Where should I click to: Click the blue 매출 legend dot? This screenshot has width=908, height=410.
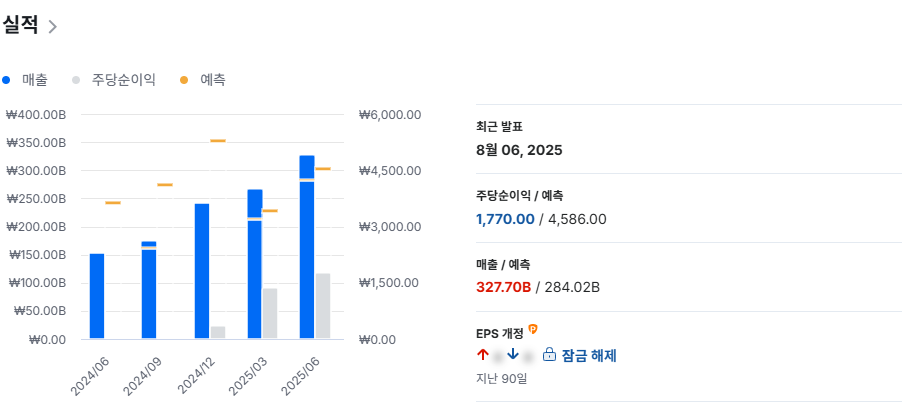click(7, 79)
